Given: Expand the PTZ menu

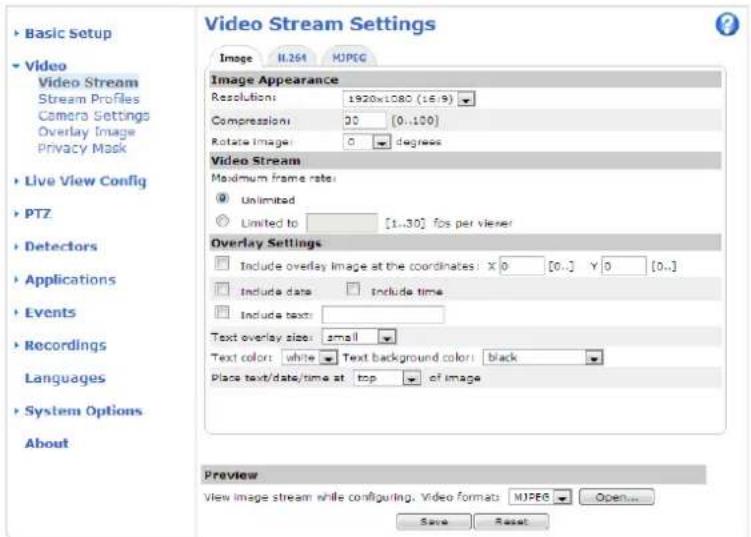Looking at the screenshot, I should tap(38, 214).
